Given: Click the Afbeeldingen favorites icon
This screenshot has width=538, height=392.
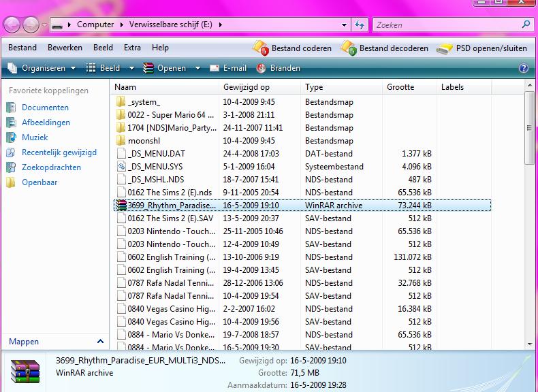Looking at the screenshot, I should pos(11,122).
